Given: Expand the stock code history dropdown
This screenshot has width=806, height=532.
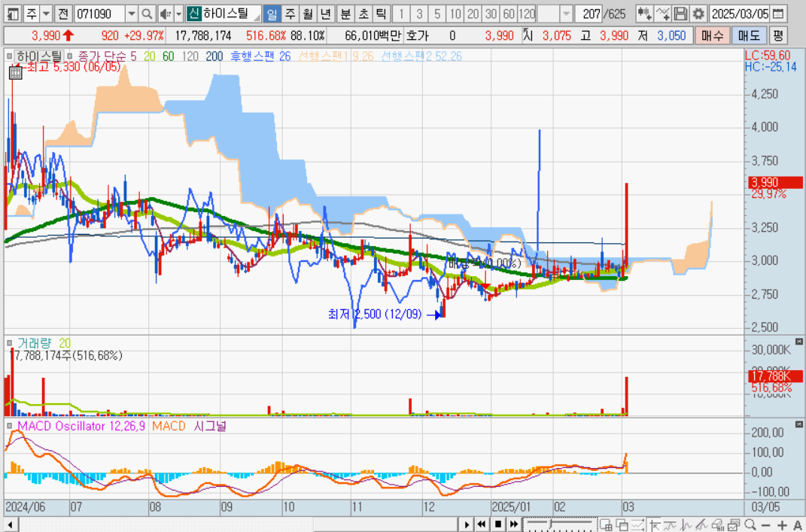Looking at the screenshot, I should (132, 14).
